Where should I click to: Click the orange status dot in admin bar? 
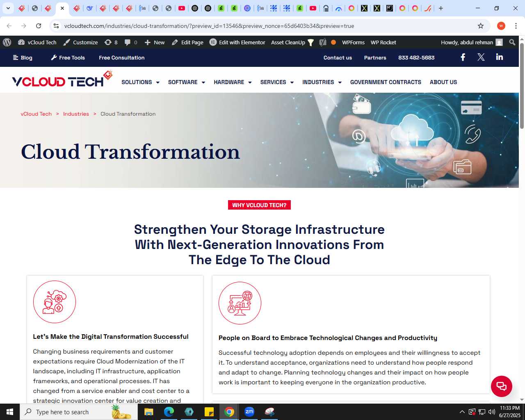click(333, 42)
